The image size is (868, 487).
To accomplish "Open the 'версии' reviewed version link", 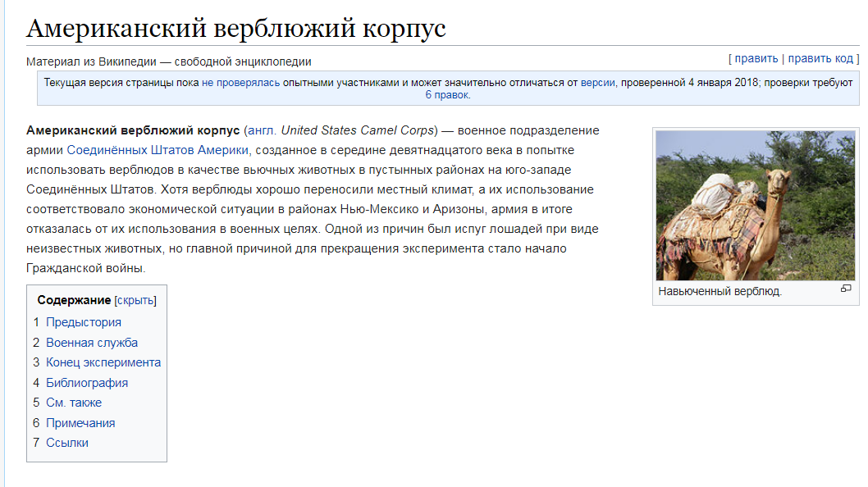I will point(597,83).
